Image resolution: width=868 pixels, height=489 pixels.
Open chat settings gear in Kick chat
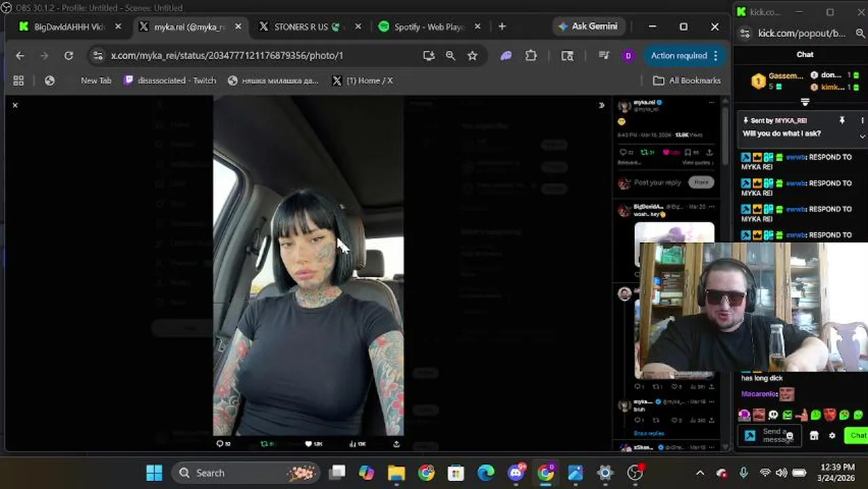tap(832, 435)
